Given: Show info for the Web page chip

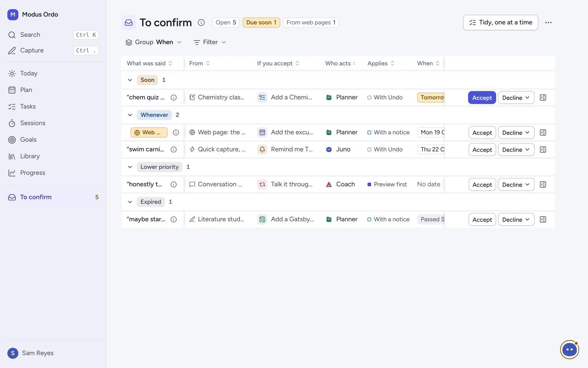Looking at the screenshot, I should tap(176, 132).
